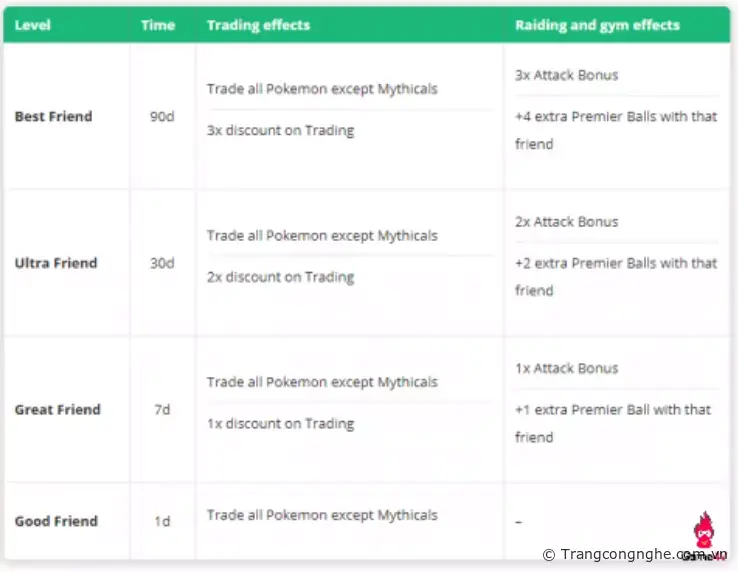
Task: Select the Great Friend row label
Action: click(57, 409)
